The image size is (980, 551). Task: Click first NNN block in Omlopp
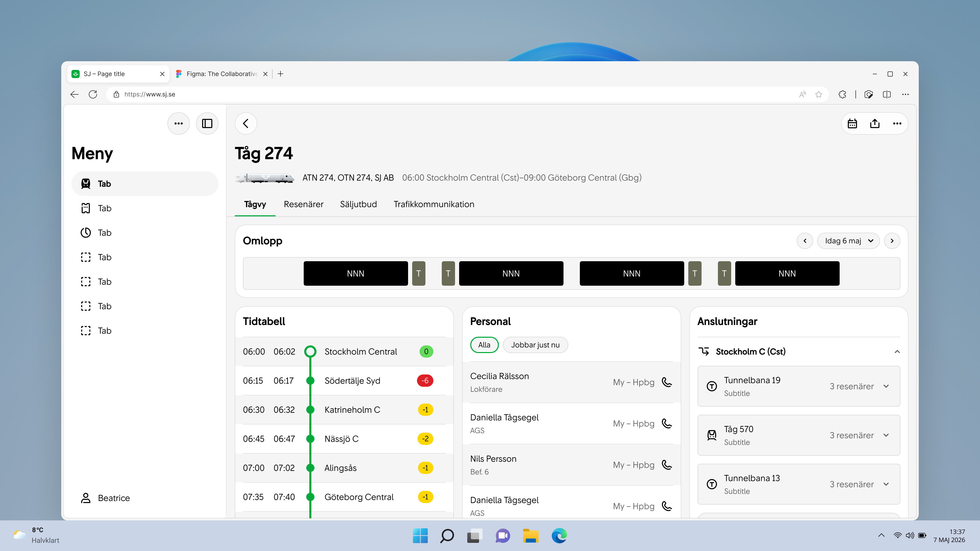tap(356, 273)
